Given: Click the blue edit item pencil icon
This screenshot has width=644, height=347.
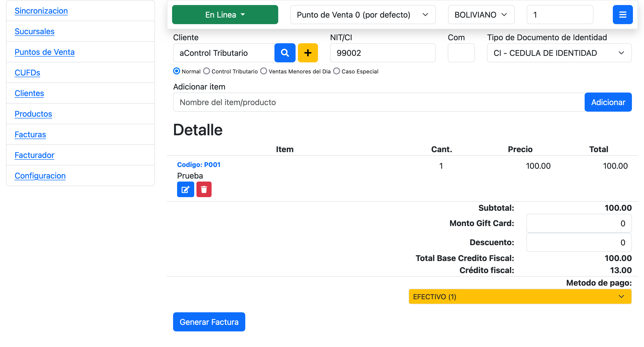Looking at the screenshot, I should click(185, 189).
